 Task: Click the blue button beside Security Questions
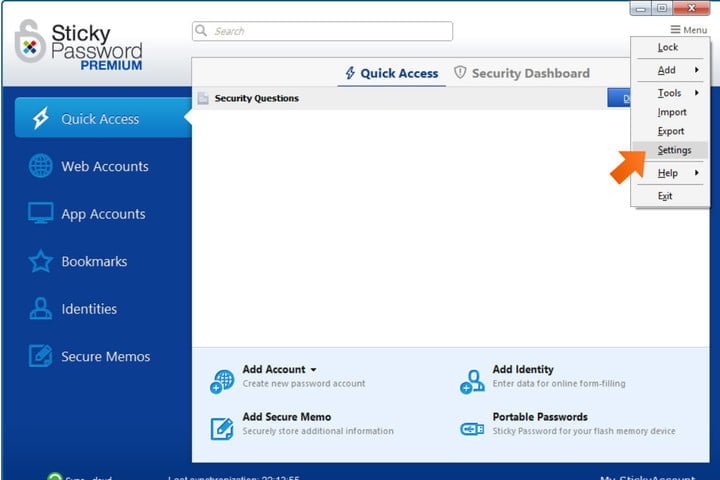619,98
